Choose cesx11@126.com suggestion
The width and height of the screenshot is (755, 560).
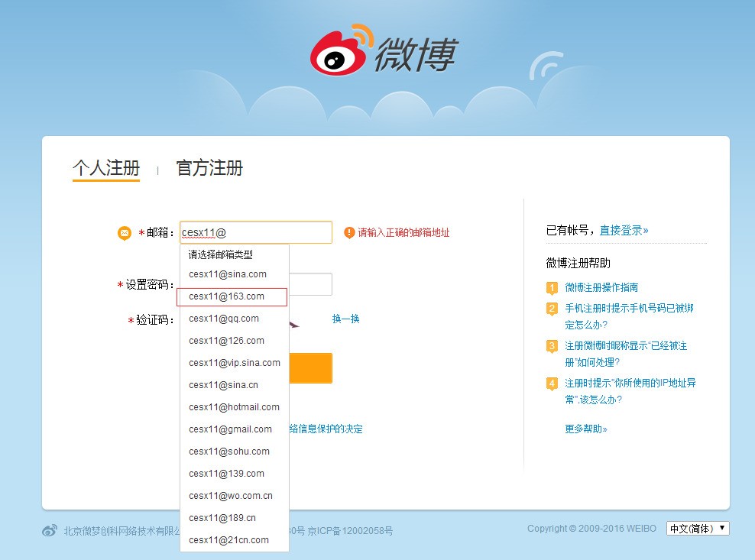pyautogui.click(x=235, y=341)
